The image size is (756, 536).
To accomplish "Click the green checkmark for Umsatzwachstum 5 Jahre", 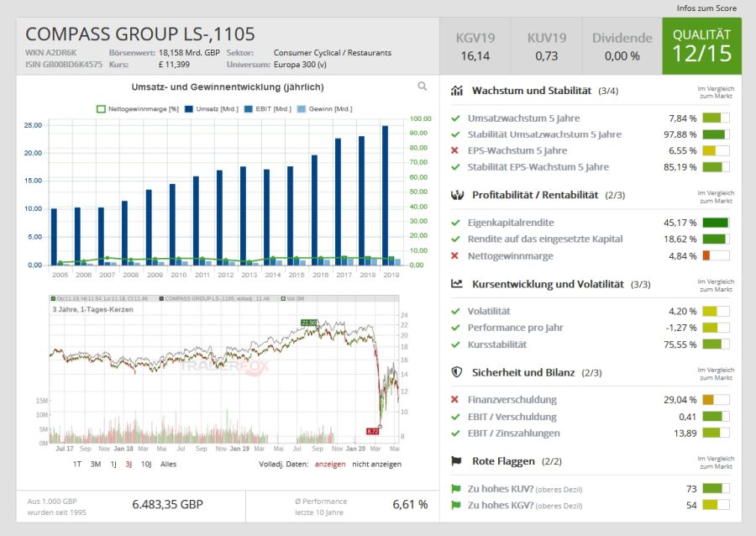I will tap(455, 118).
